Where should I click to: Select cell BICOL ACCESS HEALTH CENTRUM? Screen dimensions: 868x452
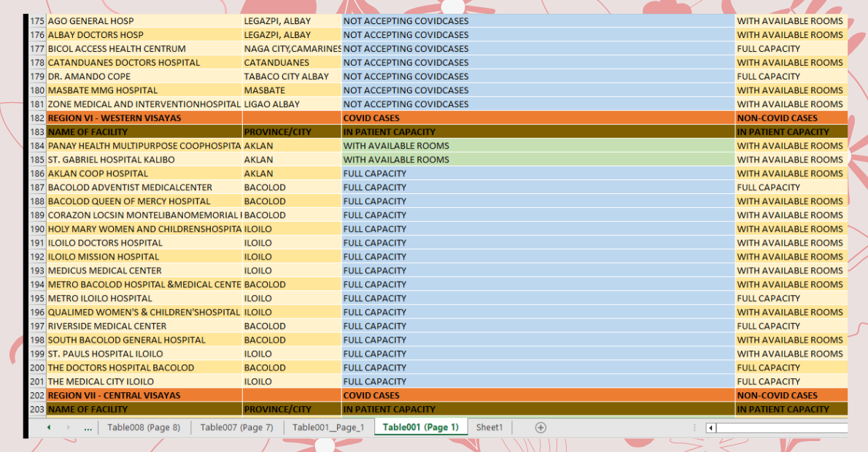144,49
